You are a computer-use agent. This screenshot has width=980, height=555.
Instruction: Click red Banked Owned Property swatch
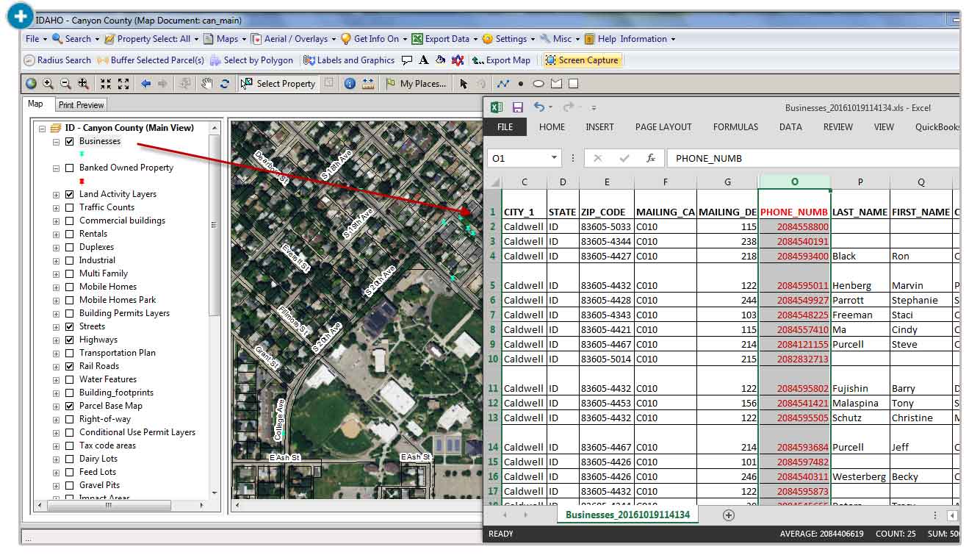pos(82,181)
